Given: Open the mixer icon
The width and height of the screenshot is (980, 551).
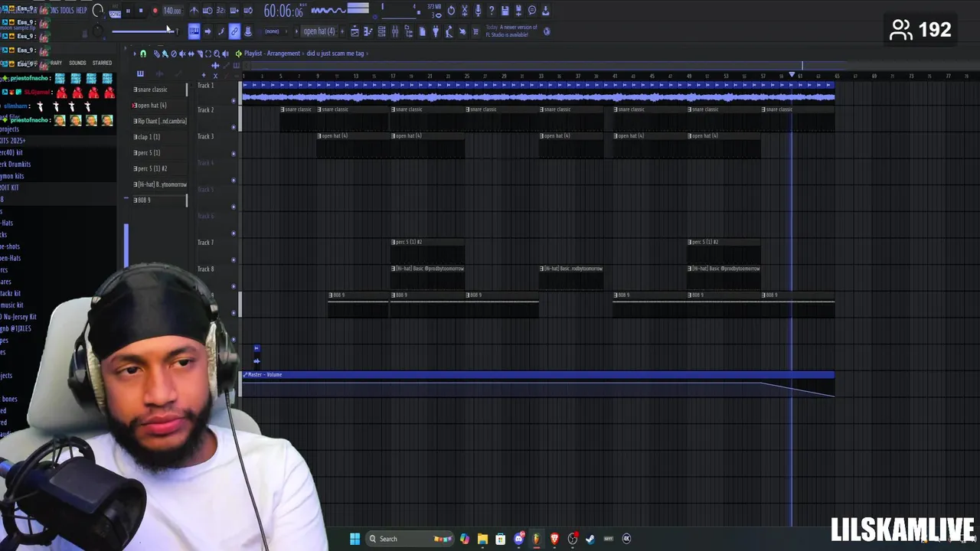Looking at the screenshot, I should click(394, 31).
